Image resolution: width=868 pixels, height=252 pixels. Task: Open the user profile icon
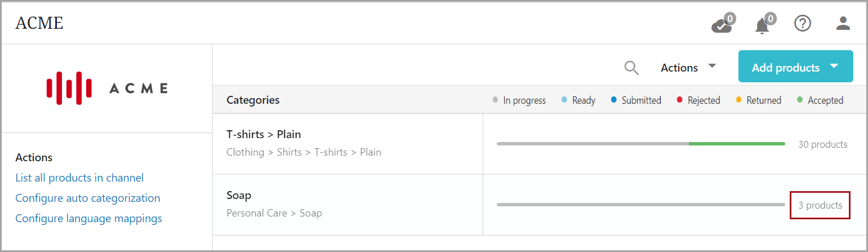tap(843, 24)
